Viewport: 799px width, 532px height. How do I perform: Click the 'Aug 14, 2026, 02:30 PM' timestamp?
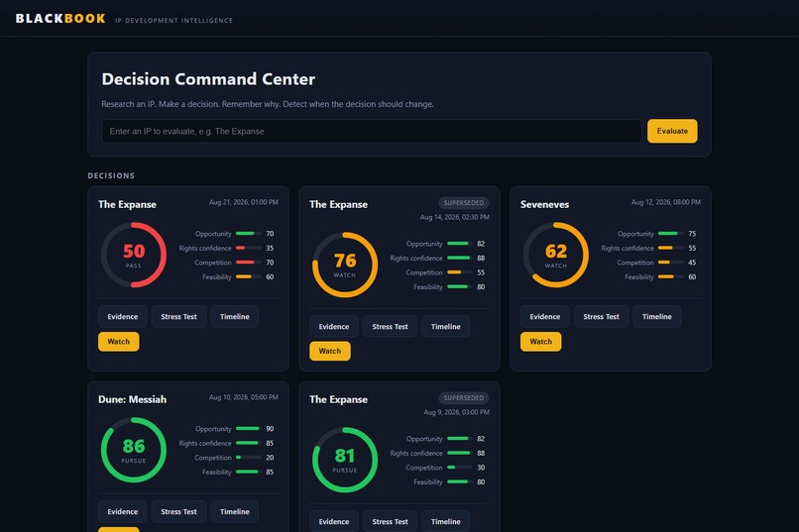point(455,217)
